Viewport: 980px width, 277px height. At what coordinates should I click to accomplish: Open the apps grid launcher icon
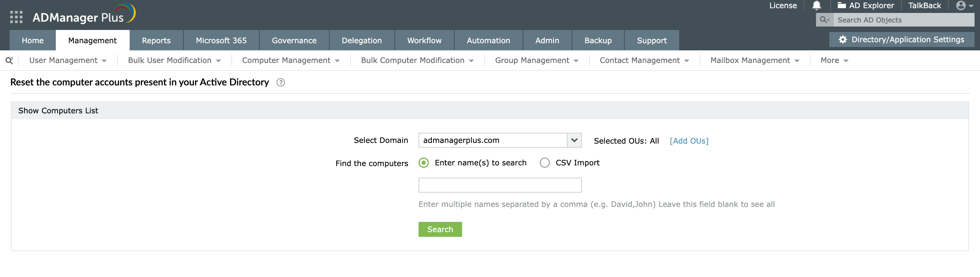click(16, 17)
